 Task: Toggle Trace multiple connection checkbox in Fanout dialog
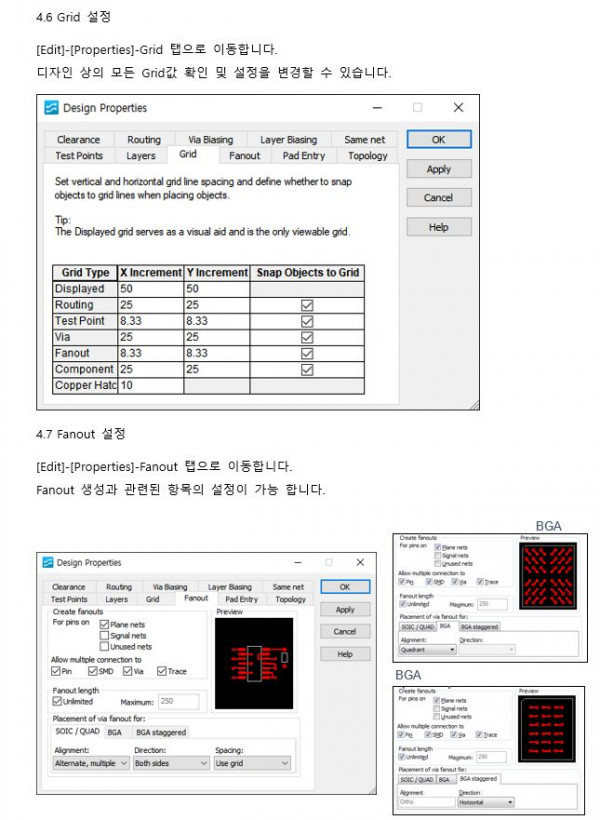(x=162, y=671)
